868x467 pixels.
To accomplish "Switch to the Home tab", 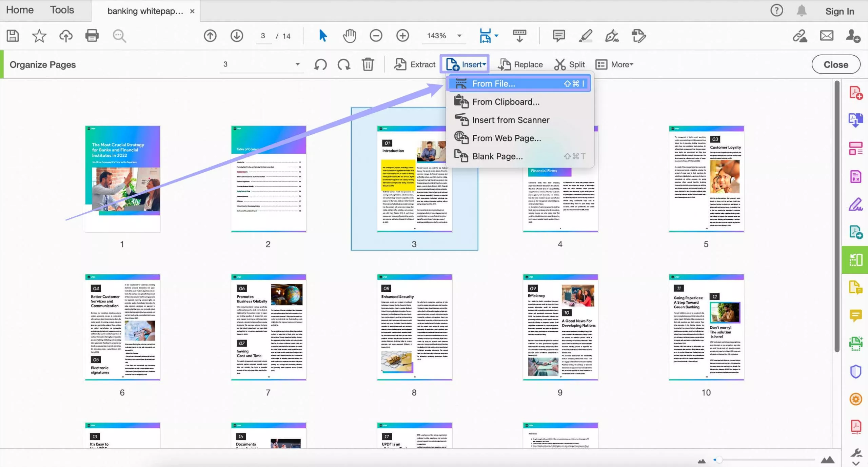I will [20, 10].
